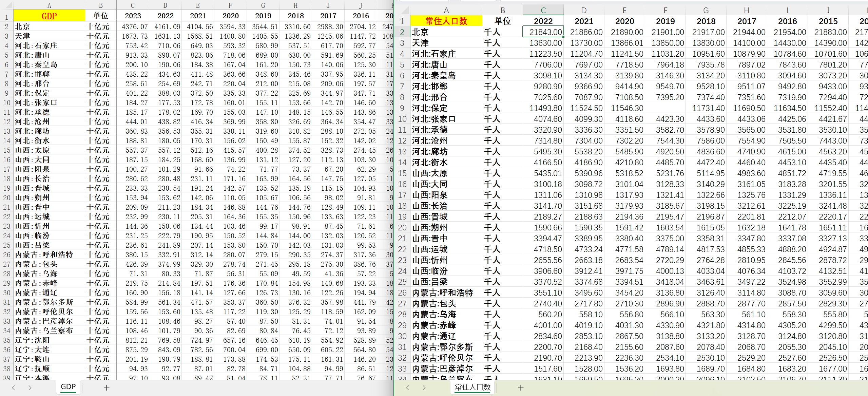Viewport: 868px width, 396px height.
Task: Click the empty 2019 cell for 河北:保定
Action: (x=665, y=108)
